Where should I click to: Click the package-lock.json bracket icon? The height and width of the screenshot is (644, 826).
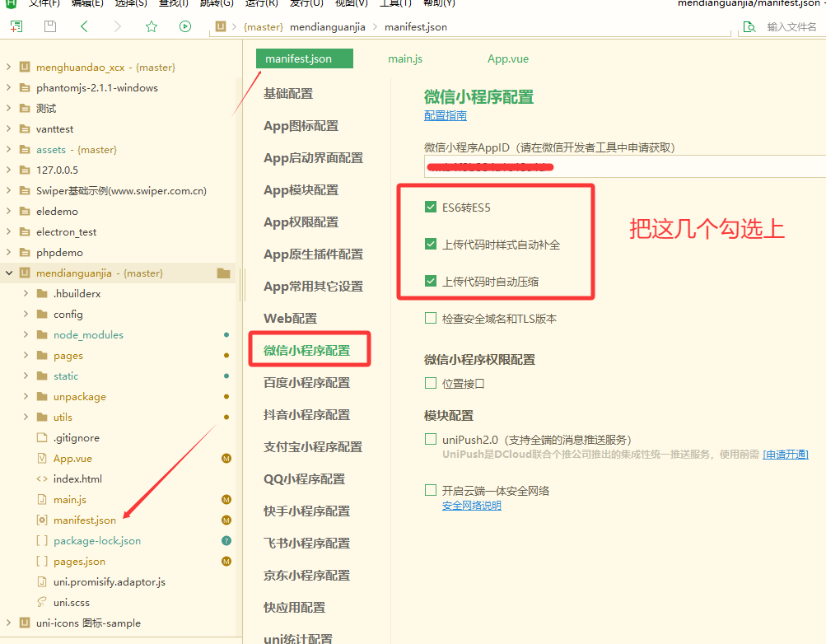pyautogui.click(x=42, y=540)
